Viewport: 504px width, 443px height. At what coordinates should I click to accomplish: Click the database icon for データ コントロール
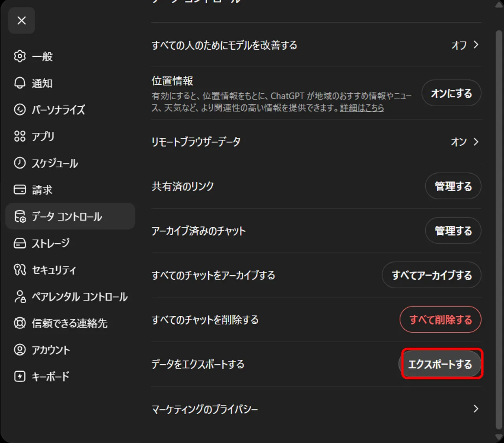coord(20,216)
